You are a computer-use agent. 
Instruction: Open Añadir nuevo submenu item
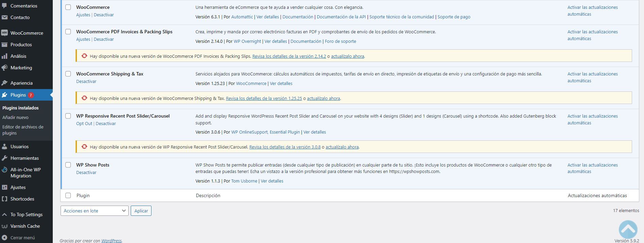coord(15,117)
